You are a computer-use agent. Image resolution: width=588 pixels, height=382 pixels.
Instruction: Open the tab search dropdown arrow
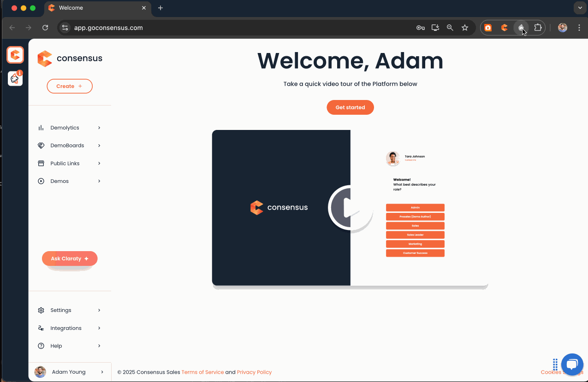point(580,8)
